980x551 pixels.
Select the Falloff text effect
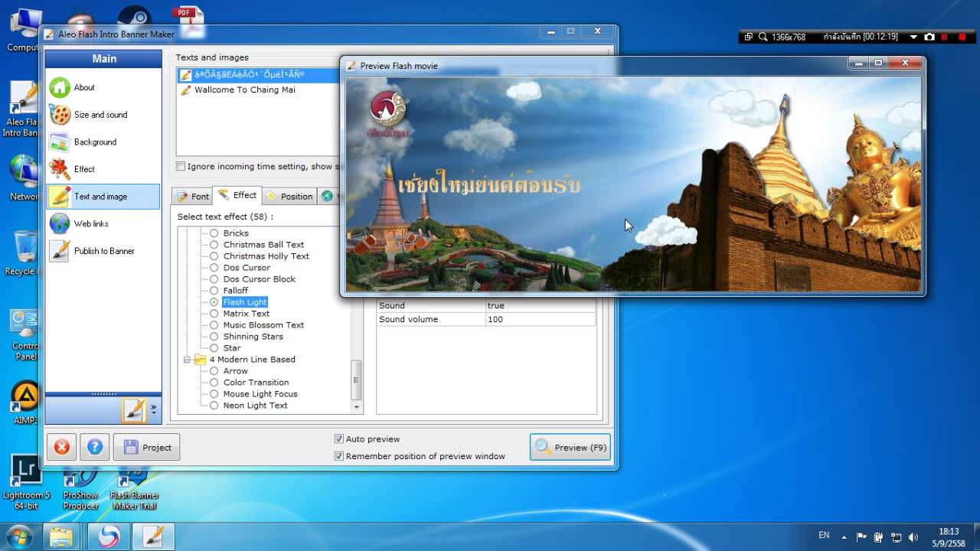pos(235,290)
